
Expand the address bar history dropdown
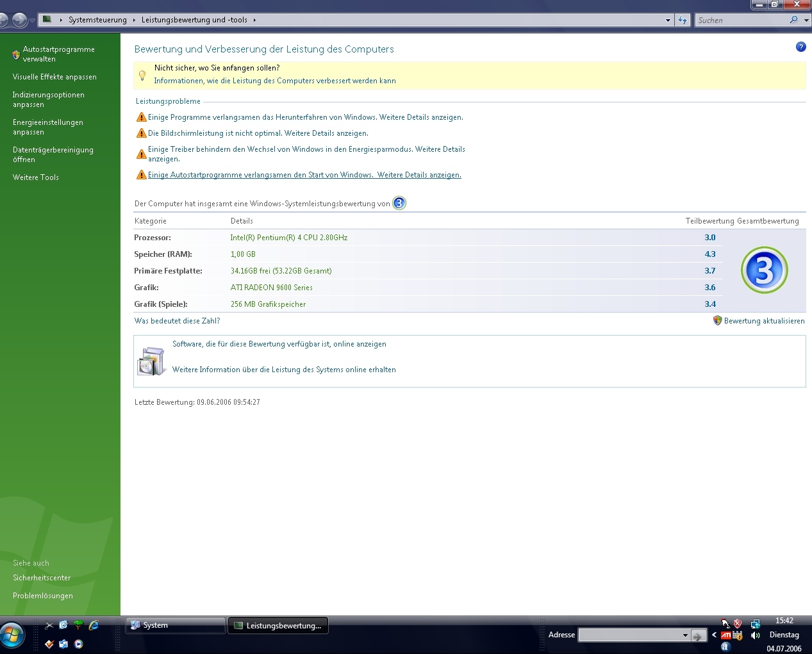[x=668, y=20]
